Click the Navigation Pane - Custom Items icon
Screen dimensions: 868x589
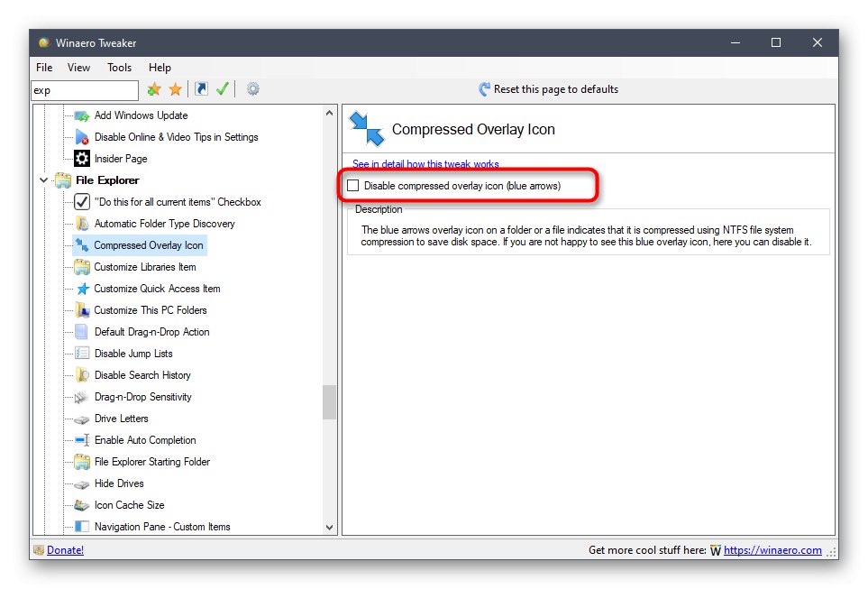click(82, 527)
